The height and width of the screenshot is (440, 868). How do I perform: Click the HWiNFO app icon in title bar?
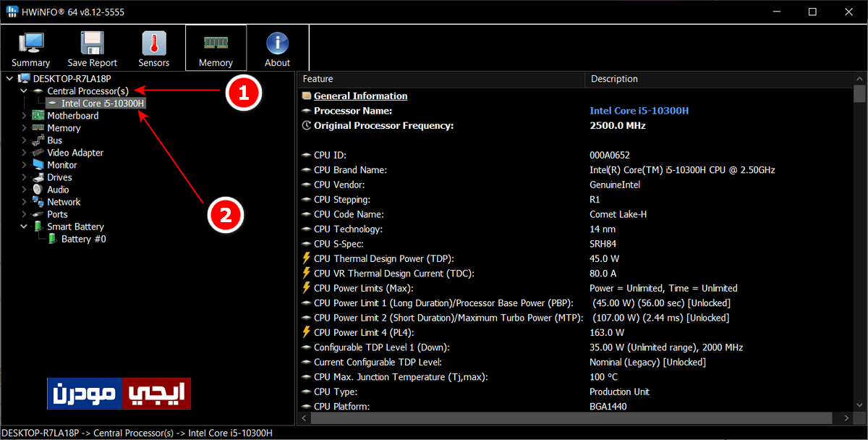click(12, 12)
